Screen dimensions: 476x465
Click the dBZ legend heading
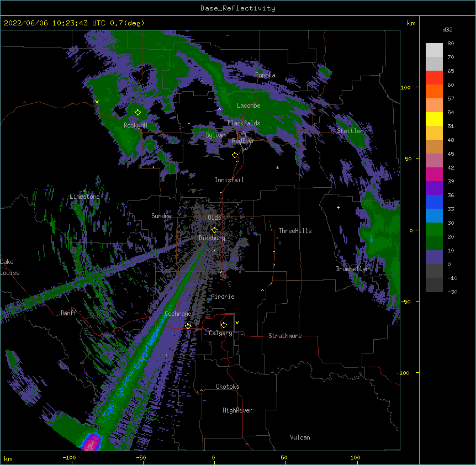[447, 29]
